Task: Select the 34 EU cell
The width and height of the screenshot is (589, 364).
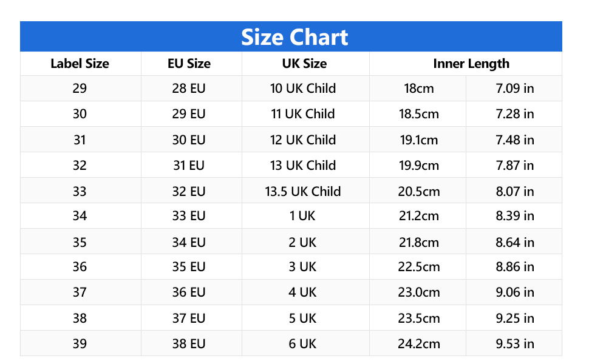Action: [x=189, y=243]
